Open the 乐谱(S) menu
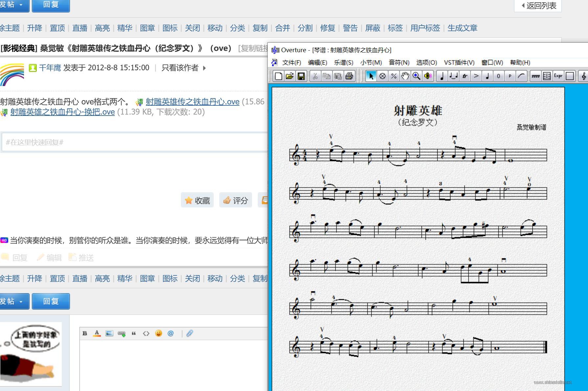588x391 pixels. pos(344,62)
